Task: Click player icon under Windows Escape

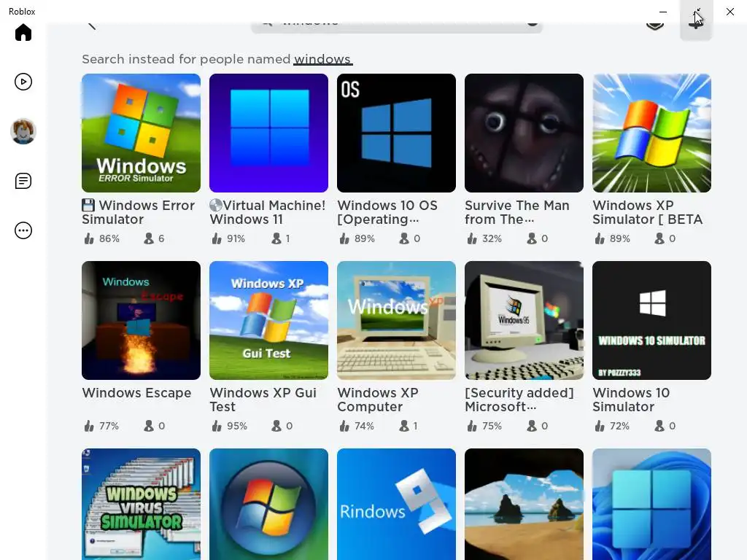Action: tap(149, 426)
